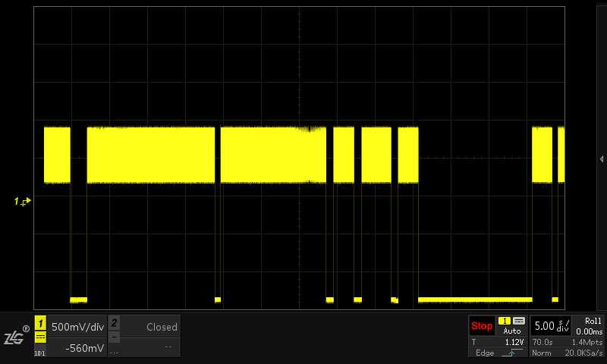Click the ZLG logo
The image size is (607, 364).
tap(17, 336)
